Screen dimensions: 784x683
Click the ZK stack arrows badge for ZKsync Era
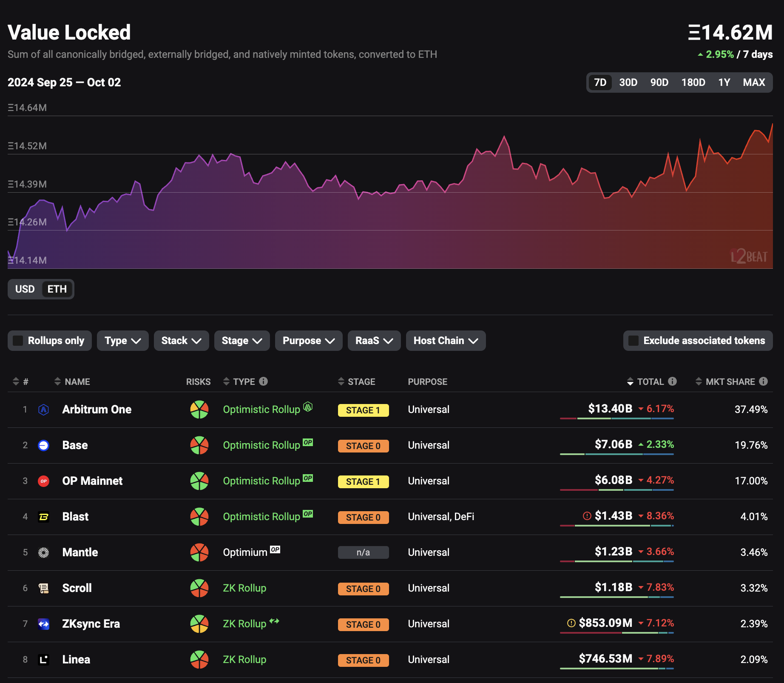[274, 621]
